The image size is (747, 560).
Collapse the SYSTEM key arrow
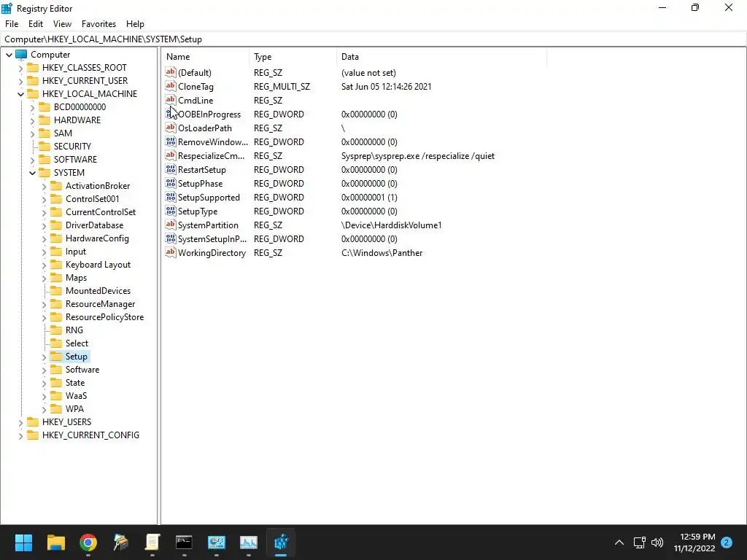click(x=32, y=173)
